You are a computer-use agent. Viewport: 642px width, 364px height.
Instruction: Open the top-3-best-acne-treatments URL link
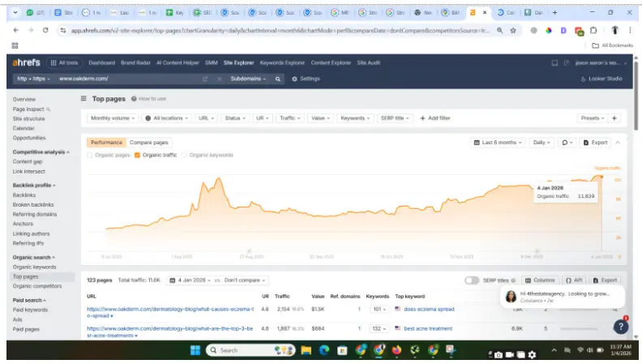click(x=170, y=332)
